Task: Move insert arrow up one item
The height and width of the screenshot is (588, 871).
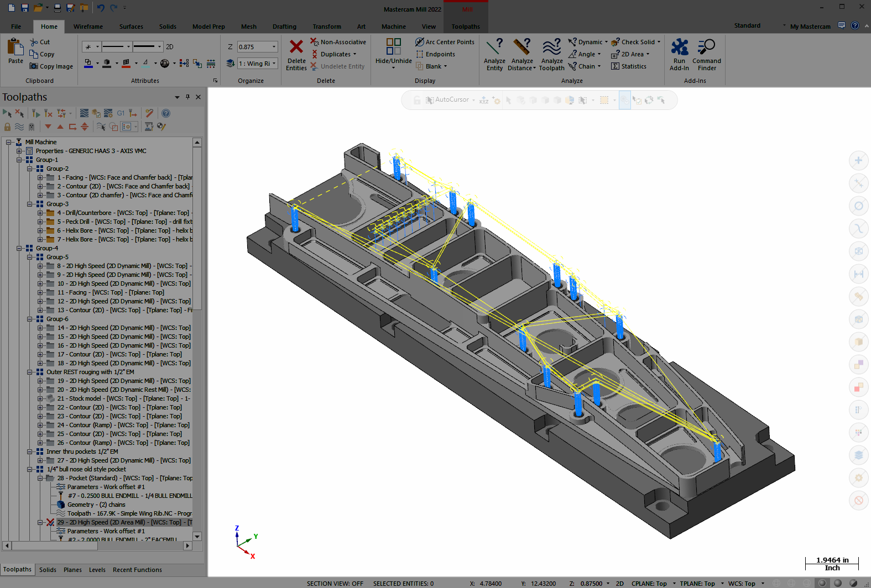Action: 60,127
